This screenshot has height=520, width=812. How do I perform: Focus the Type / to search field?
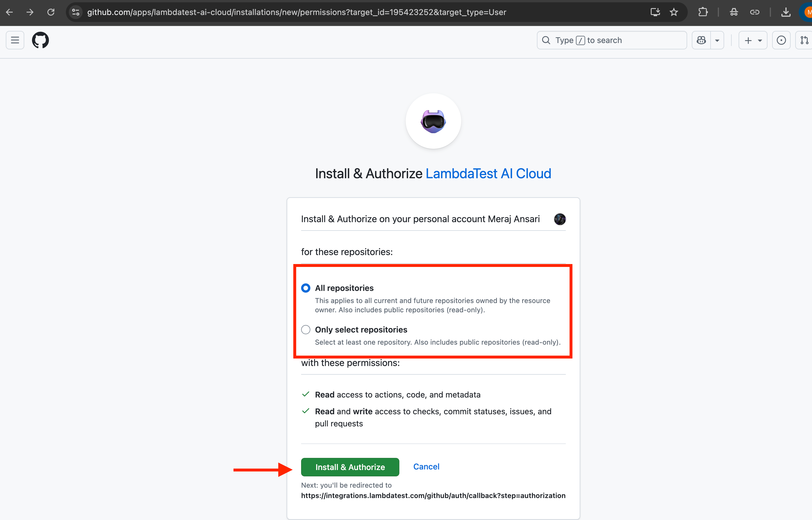(611, 40)
